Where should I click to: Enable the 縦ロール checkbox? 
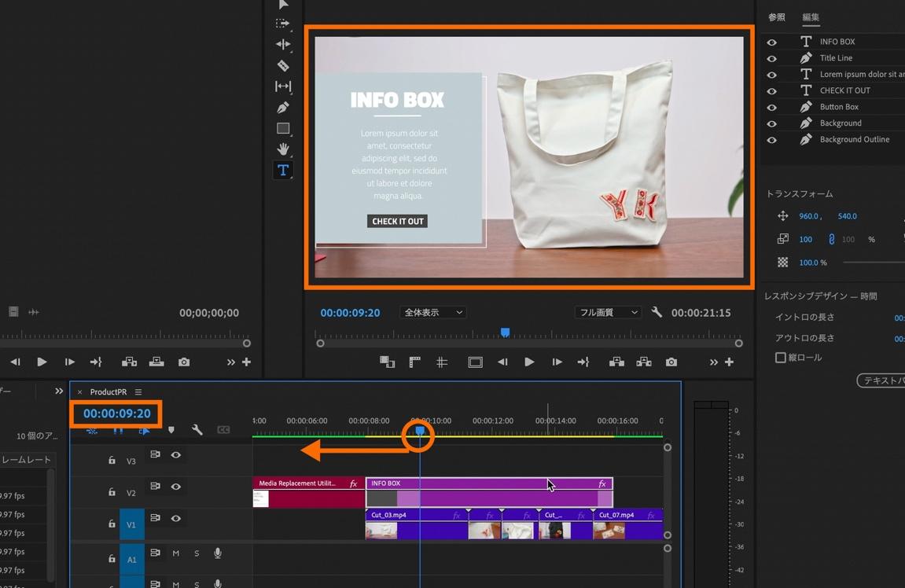tap(780, 358)
